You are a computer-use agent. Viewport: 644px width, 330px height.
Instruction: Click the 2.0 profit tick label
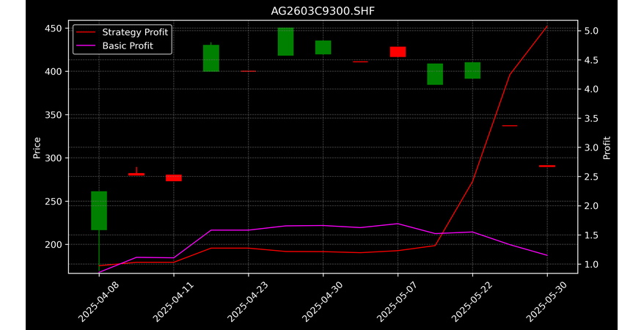(x=590, y=206)
